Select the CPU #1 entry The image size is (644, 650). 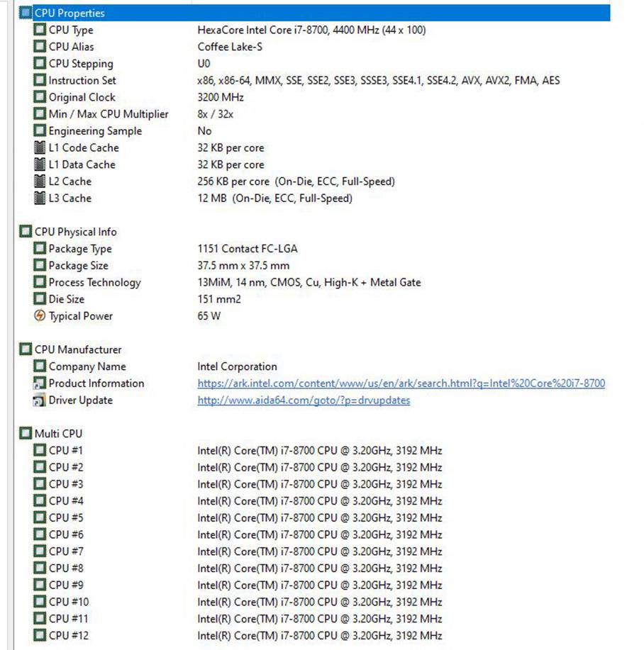[66, 451]
